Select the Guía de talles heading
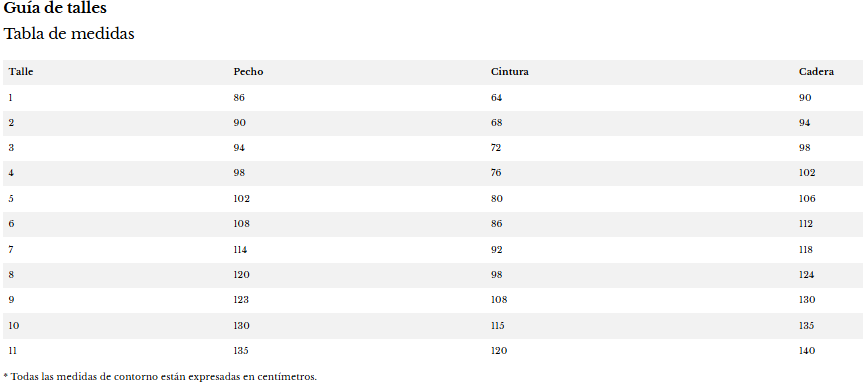The image size is (863, 389). tap(55, 8)
